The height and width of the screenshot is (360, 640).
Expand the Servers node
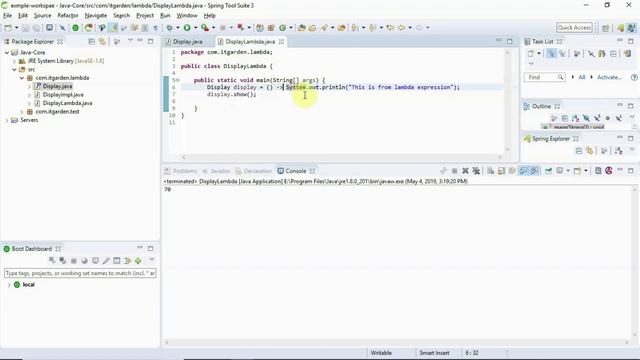tap(7, 120)
